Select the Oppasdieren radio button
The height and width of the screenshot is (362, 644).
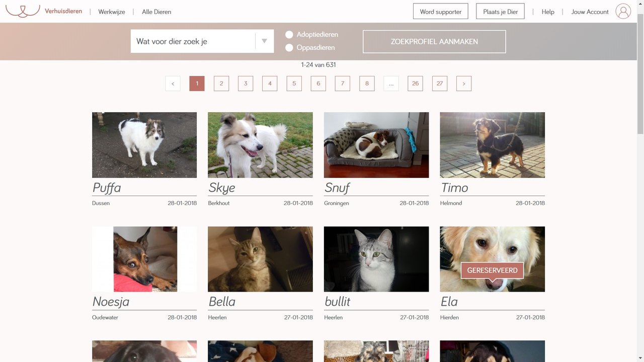(289, 48)
